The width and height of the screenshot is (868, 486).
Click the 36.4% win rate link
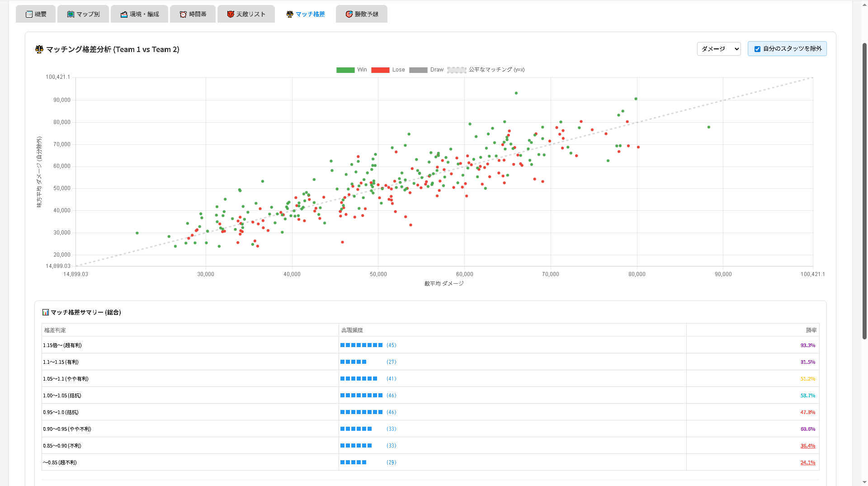[807, 446]
